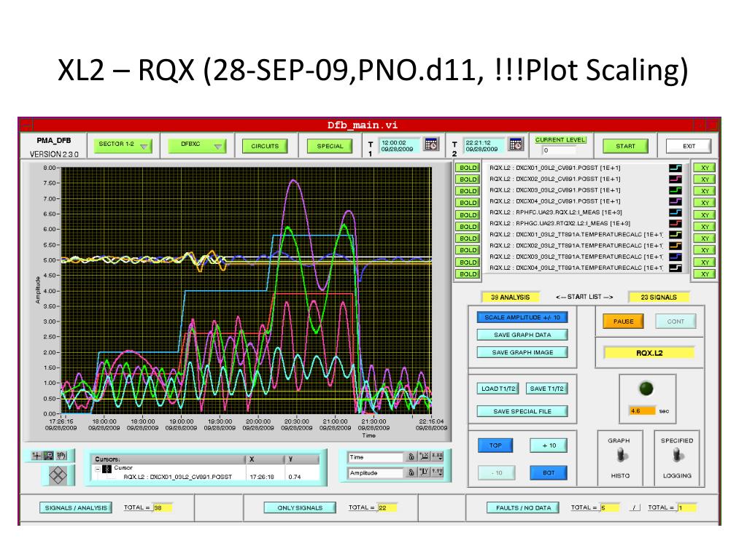Click Amplitude axis Y autoscale-once icon
747x560 pixels.
pos(424,472)
